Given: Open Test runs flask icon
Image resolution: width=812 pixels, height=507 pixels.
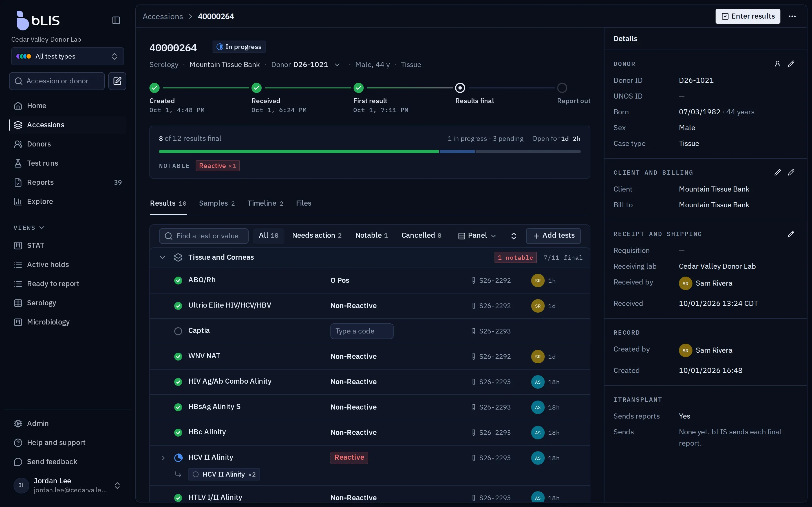Looking at the screenshot, I should tap(18, 163).
